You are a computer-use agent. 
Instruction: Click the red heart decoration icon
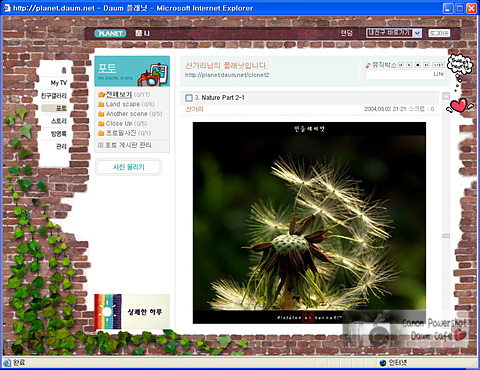point(459,105)
